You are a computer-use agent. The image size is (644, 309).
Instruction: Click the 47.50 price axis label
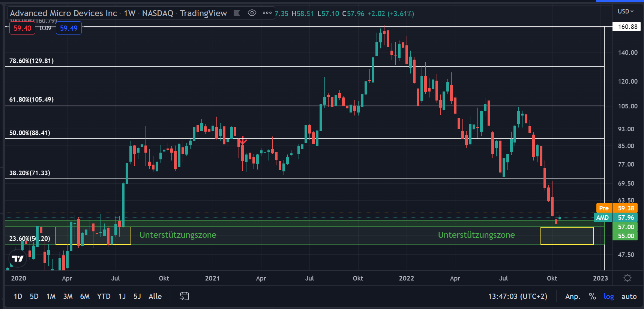coord(626,255)
